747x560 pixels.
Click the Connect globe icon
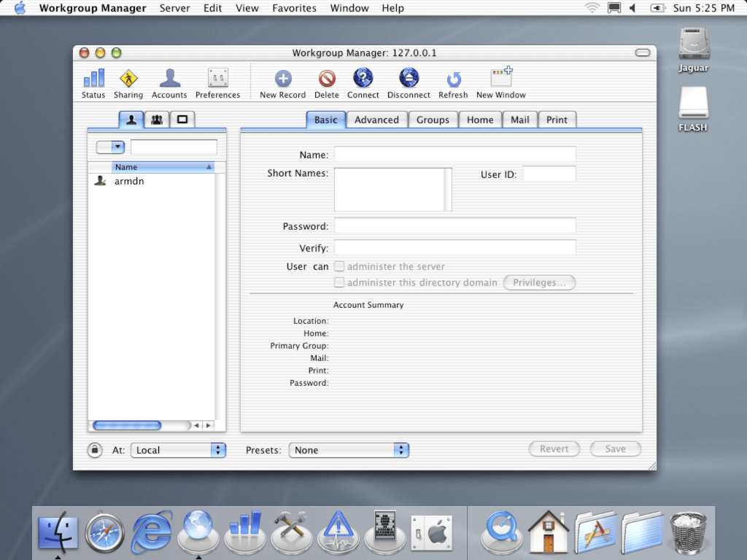(363, 79)
